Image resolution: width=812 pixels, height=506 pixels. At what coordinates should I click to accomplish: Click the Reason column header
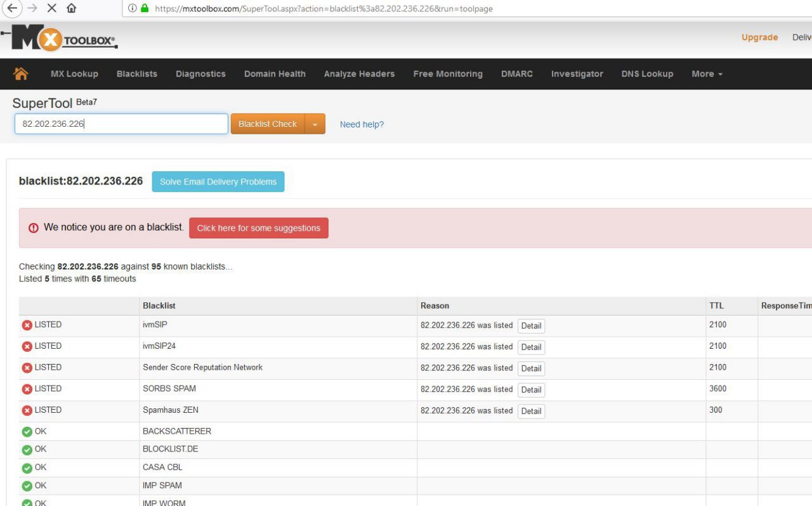435,306
